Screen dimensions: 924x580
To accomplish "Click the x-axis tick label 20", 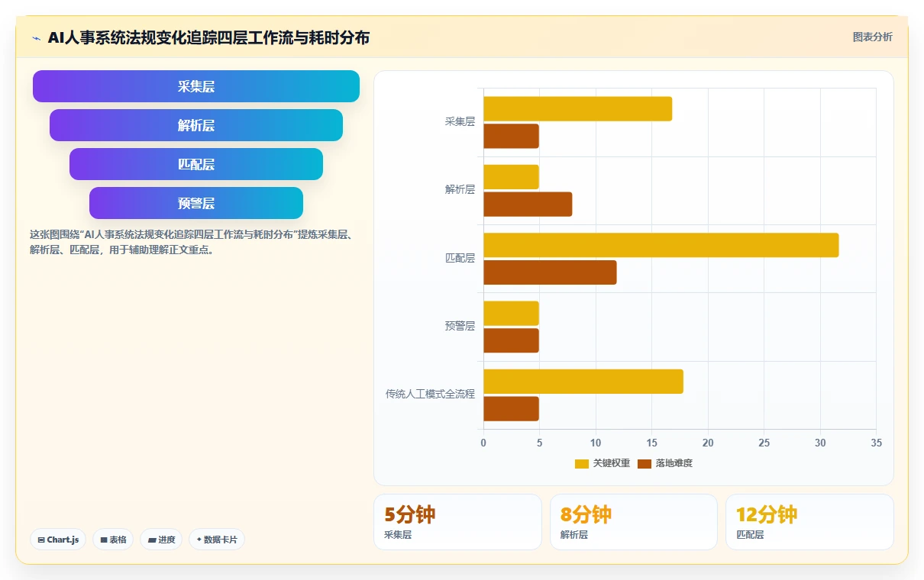I will click(x=708, y=443).
